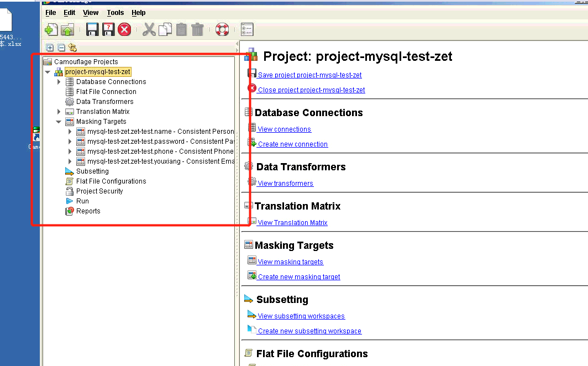Click the Data Transformers gear icon in tree
Screen dimensions: 588x366
pyautogui.click(x=70, y=102)
